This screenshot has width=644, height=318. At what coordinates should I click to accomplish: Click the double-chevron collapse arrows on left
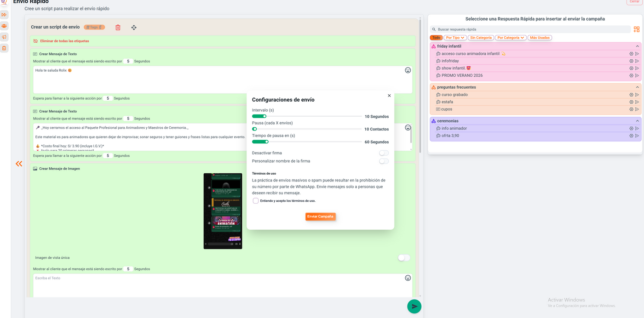(19, 164)
